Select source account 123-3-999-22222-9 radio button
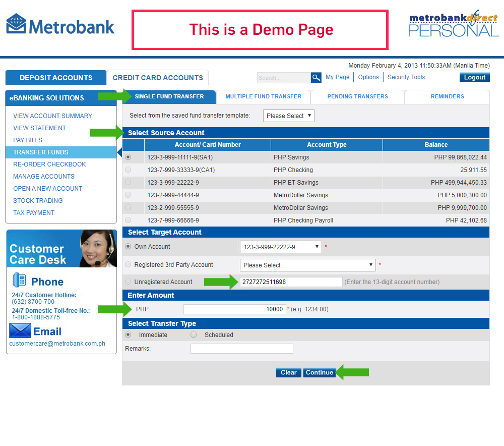The width and height of the screenshot is (504, 446). [x=128, y=182]
